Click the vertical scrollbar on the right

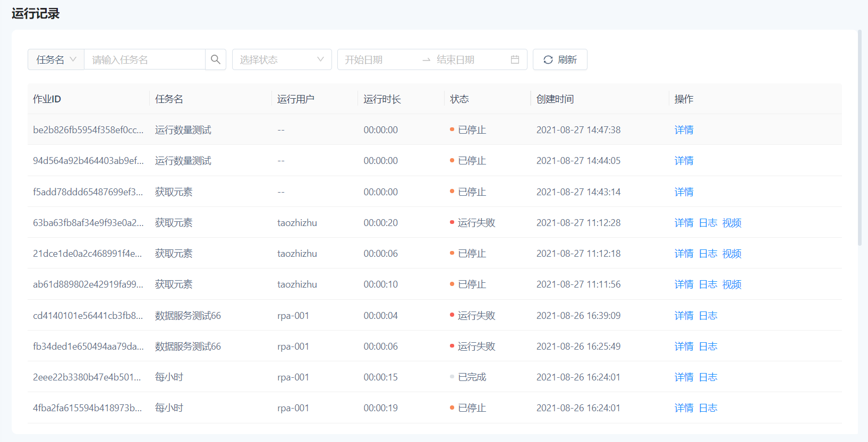860,138
